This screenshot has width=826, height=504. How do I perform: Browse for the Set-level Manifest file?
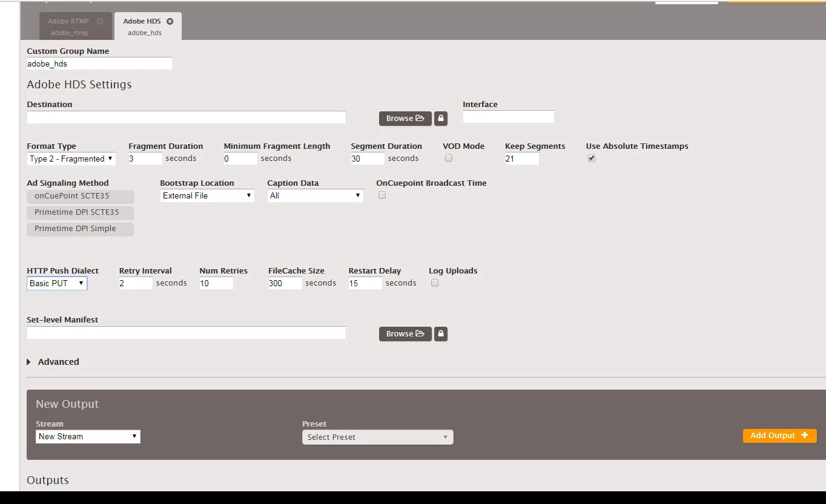pos(405,334)
